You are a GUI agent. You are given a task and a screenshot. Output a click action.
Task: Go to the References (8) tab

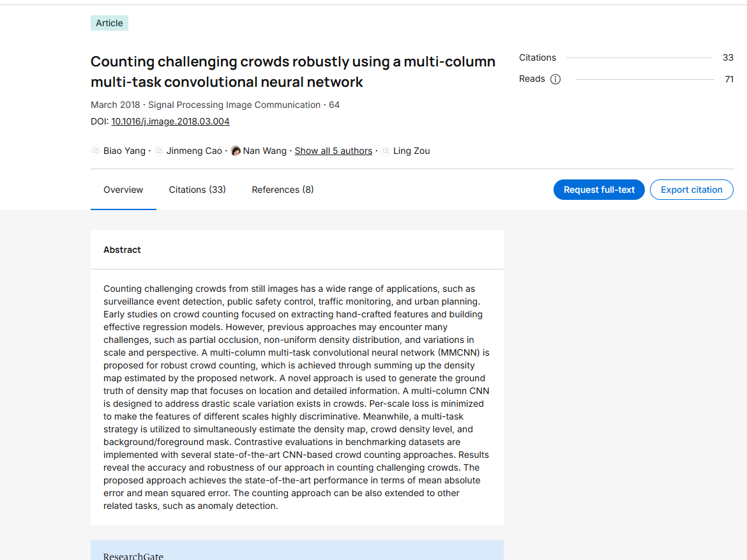click(282, 190)
